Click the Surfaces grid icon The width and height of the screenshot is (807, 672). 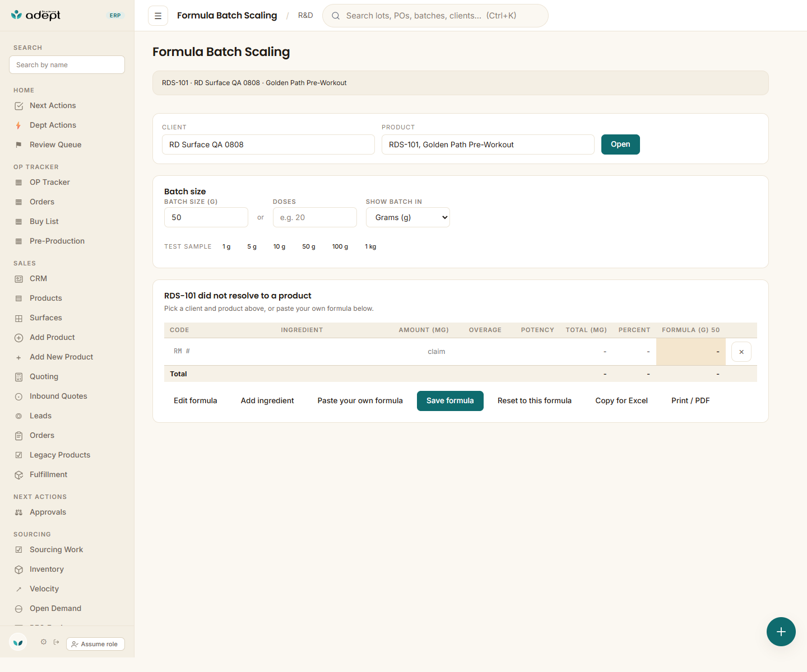point(18,318)
